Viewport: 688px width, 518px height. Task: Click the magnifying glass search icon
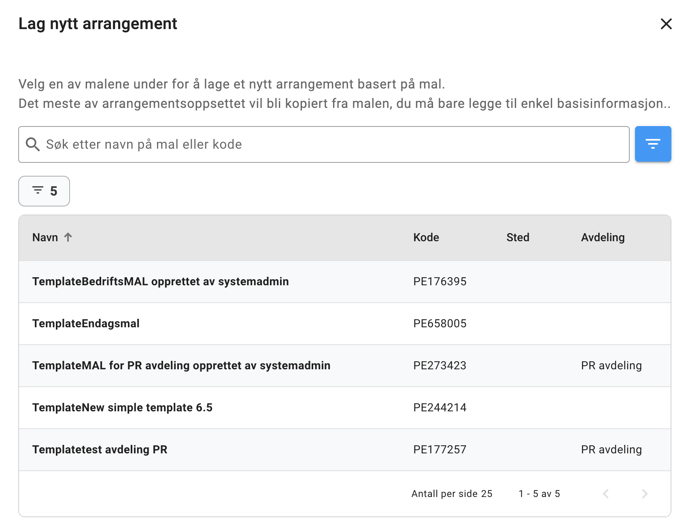coord(33,145)
